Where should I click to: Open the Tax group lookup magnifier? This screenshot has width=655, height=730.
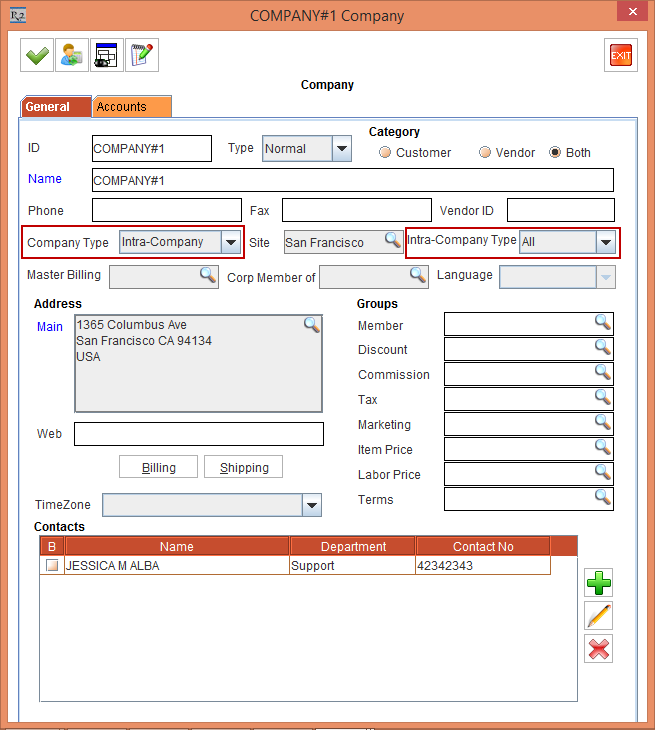603,397
